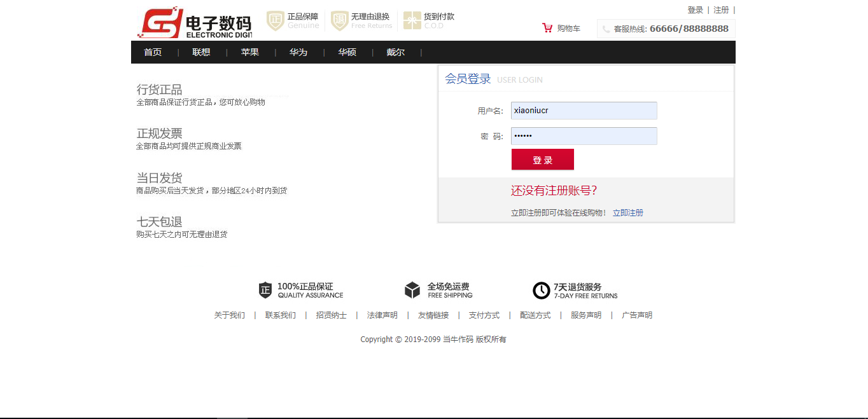Open the 华硕 navigation tab
The image size is (868, 419).
[347, 52]
